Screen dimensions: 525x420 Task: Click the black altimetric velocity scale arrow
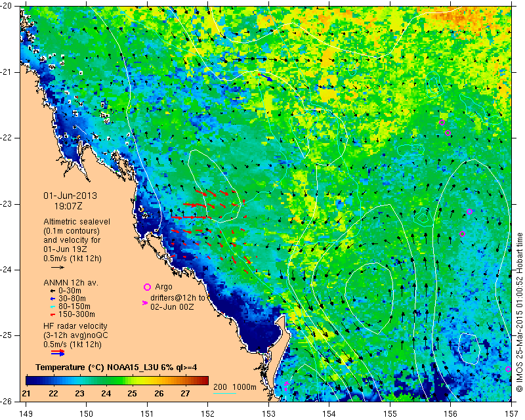click(x=58, y=267)
